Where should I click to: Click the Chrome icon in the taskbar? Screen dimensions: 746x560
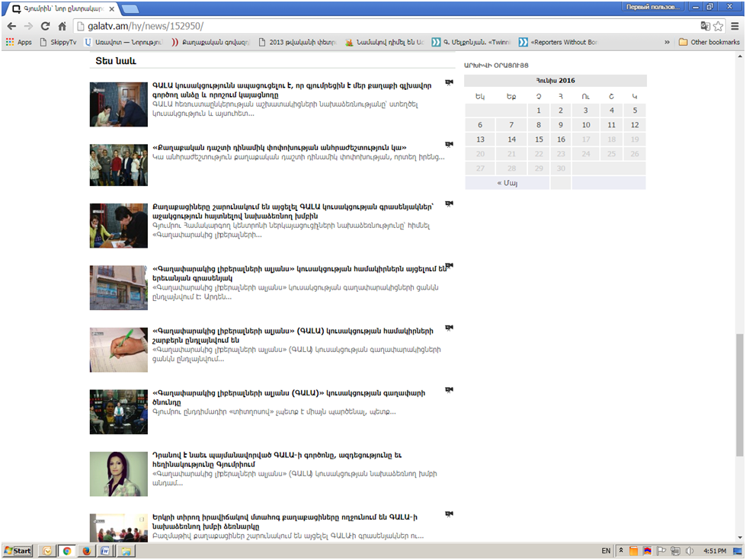tap(66, 550)
